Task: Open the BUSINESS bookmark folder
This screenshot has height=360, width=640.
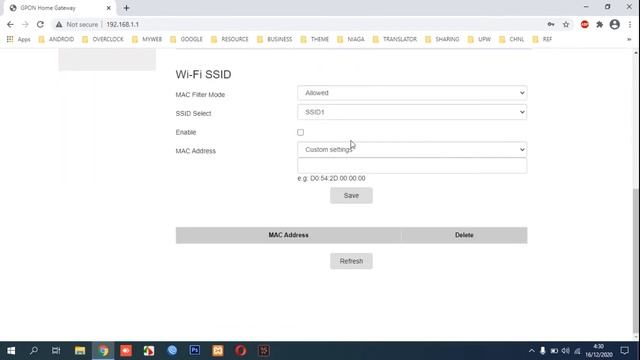Action: 275,39
